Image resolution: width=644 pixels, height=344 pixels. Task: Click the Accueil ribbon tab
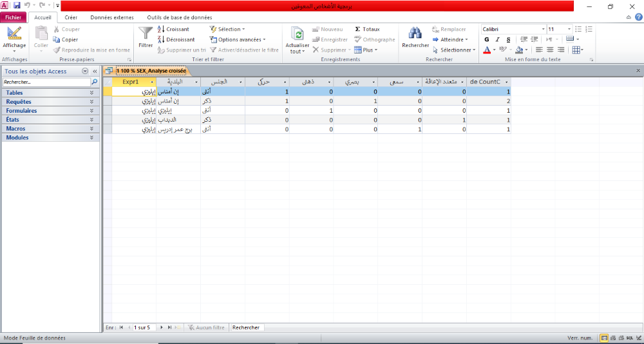43,17
